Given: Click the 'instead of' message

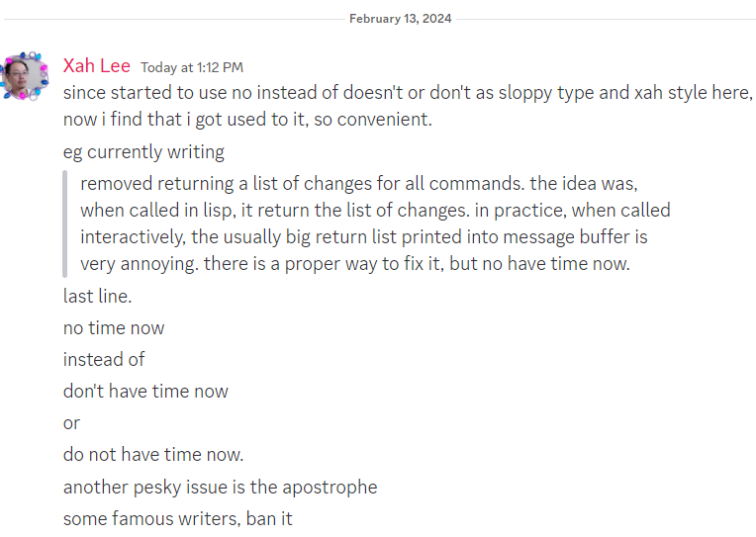Looking at the screenshot, I should (104, 360).
